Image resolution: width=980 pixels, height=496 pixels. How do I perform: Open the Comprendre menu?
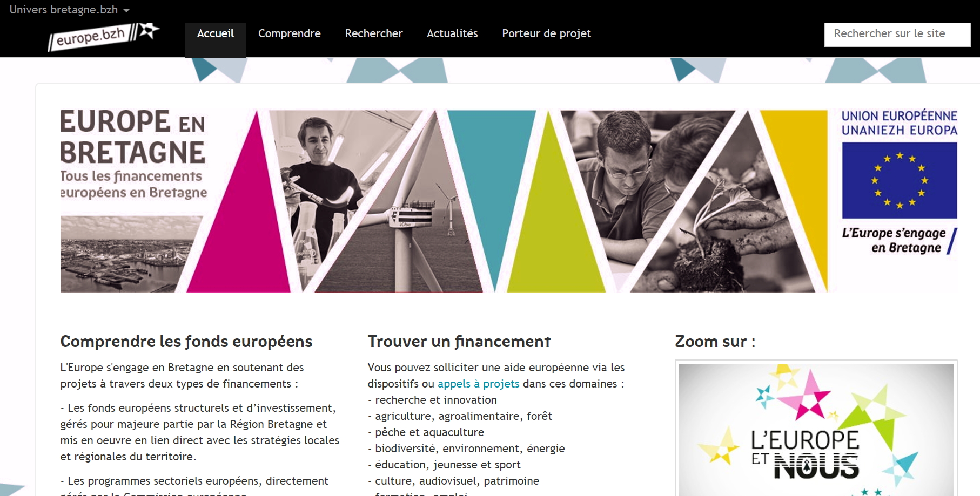coord(290,34)
